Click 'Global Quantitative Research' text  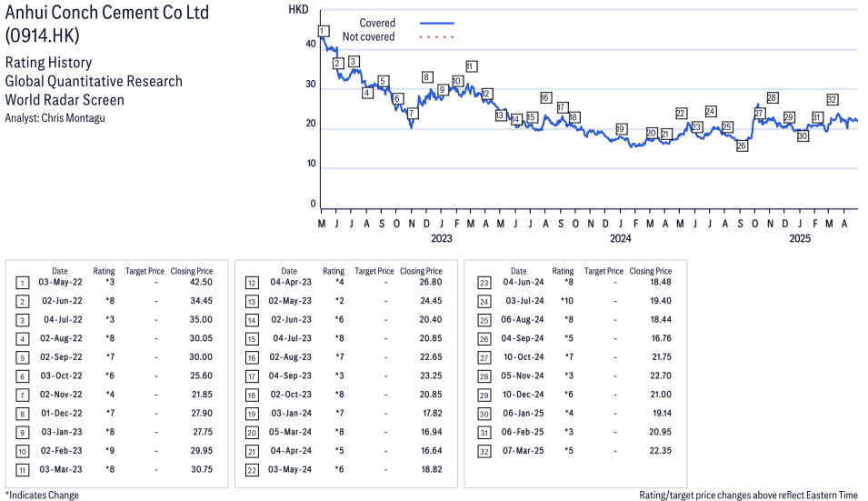[x=94, y=81]
